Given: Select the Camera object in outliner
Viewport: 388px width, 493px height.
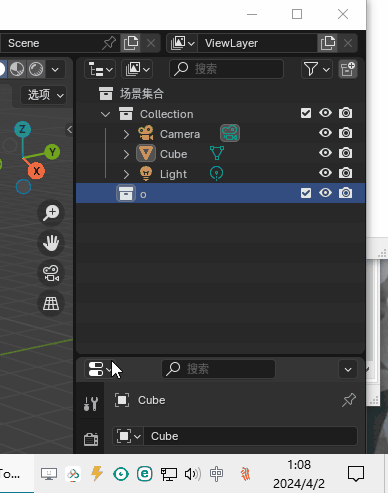Looking at the screenshot, I should [x=180, y=134].
